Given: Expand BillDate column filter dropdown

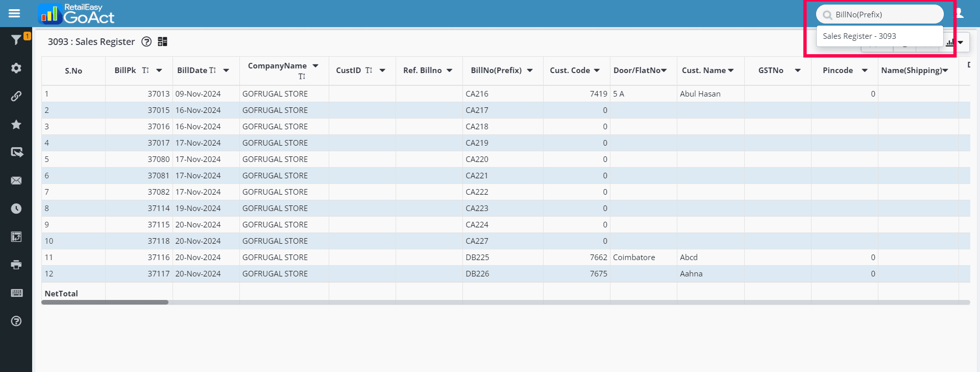Looking at the screenshot, I should pos(226,71).
